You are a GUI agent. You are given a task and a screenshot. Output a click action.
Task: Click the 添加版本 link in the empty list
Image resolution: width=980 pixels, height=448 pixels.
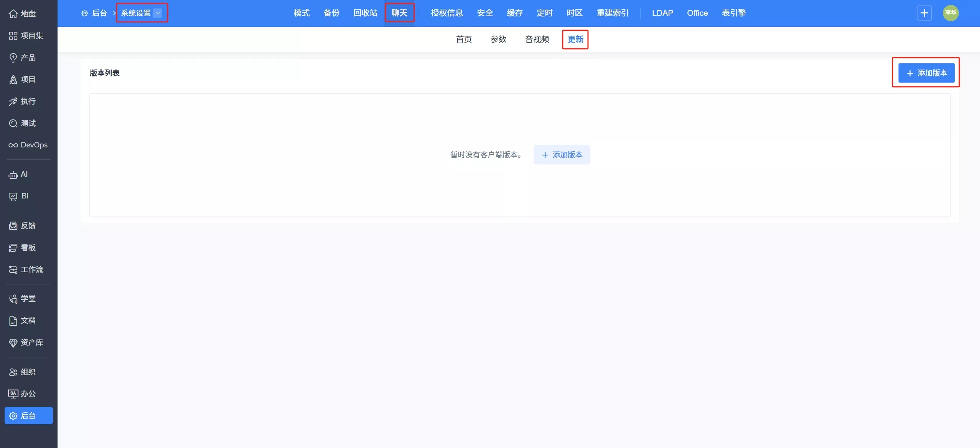point(562,155)
